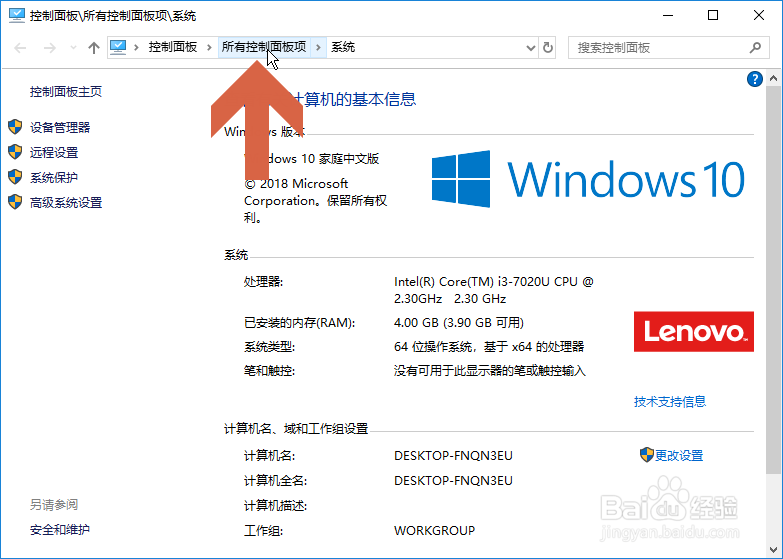This screenshot has width=783, height=559.
Task: Click the Windows 10 logo
Action: coord(588,179)
